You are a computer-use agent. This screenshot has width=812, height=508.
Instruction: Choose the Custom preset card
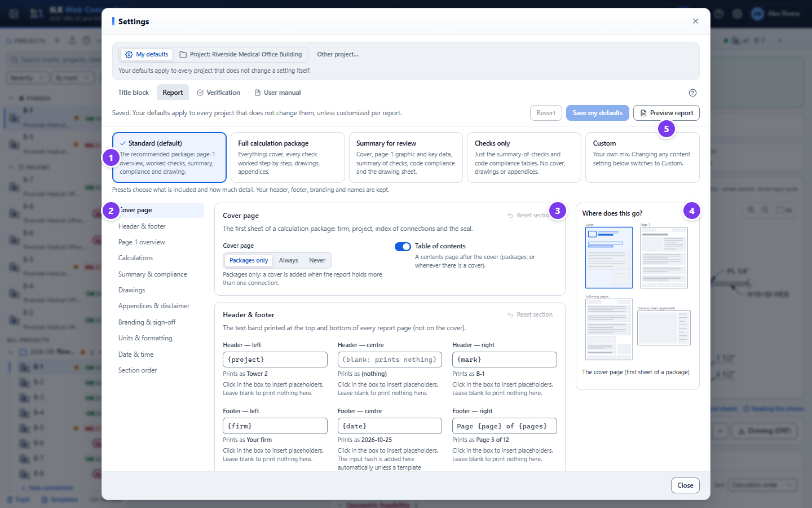pos(642,157)
